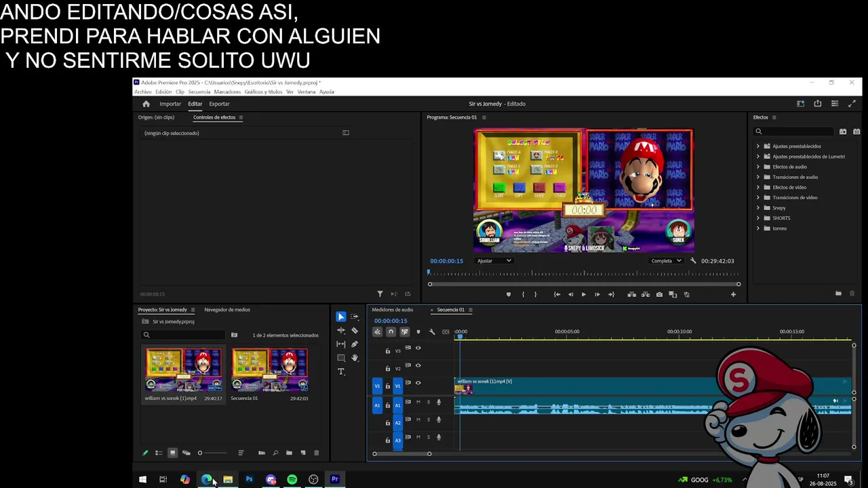Screen dimensions: 868x488
Task: Open Spotify from the taskbar
Action: (292, 479)
